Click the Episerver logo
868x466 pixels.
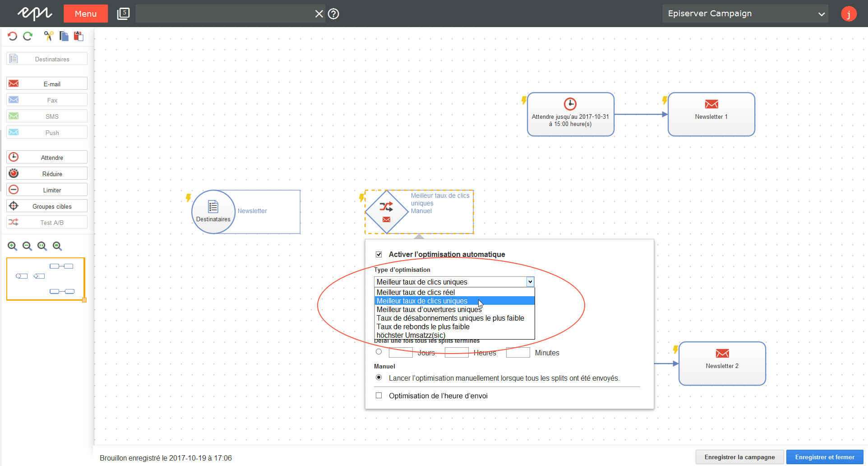[x=35, y=14]
